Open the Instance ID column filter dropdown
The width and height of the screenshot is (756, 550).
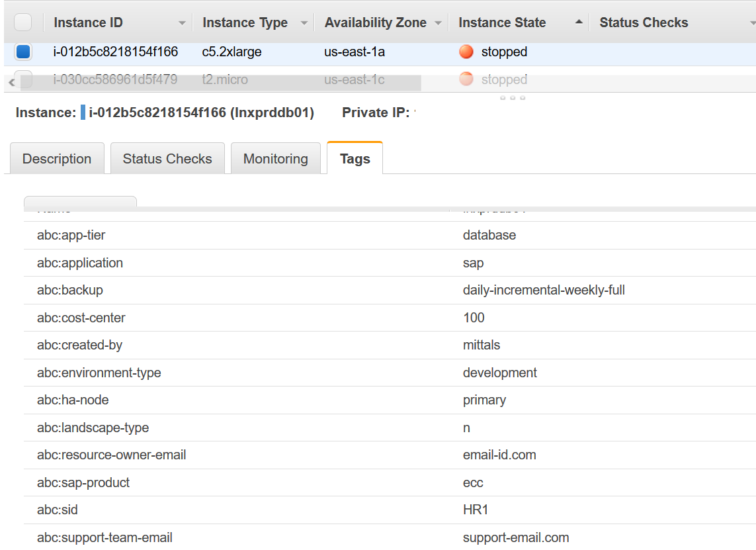click(x=183, y=22)
